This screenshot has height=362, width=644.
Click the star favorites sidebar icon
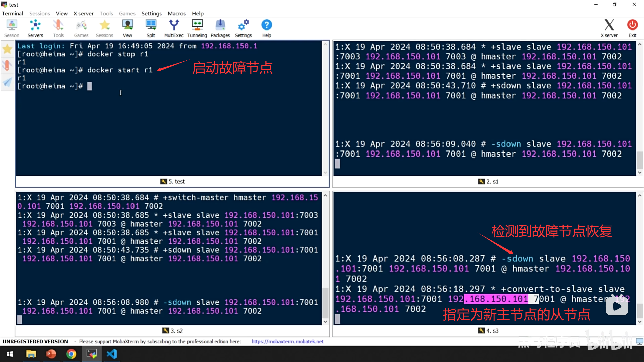7,49
